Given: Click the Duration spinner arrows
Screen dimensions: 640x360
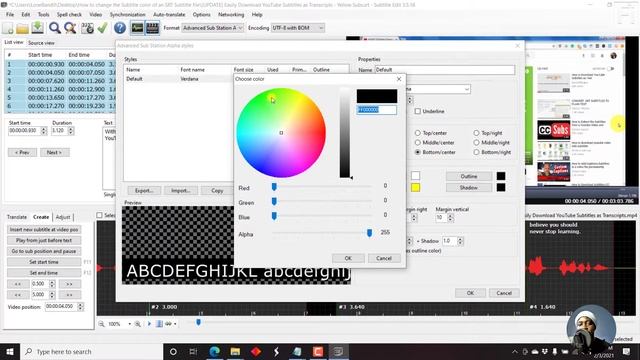Looking at the screenshot, I should tap(71, 131).
